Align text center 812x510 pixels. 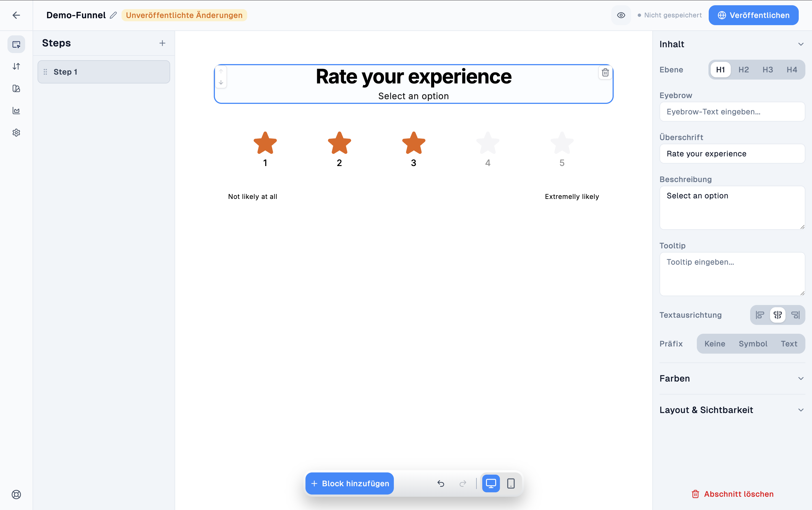tap(777, 315)
